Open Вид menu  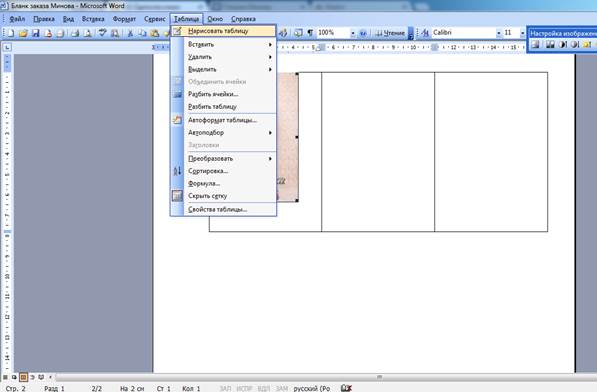coord(68,19)
